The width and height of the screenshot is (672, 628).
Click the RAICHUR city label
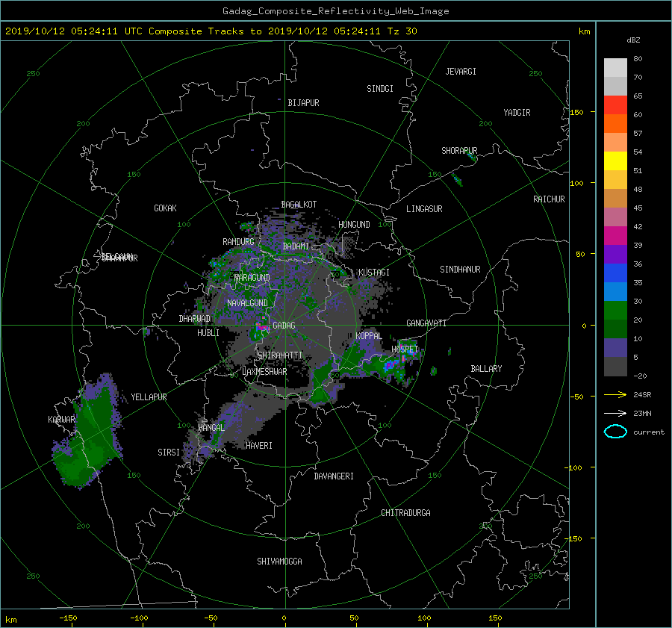point(549,199)
